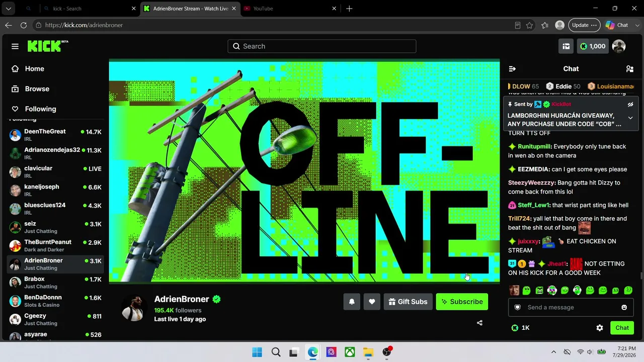Insert the photo face emote
Viewport: 644px width, 362px height.
click(514, 290)
